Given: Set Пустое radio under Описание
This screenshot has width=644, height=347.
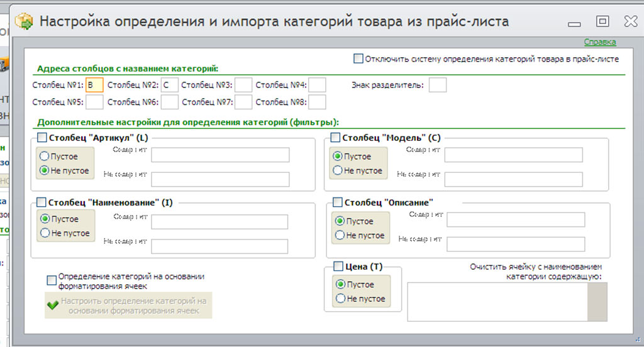Looking at the screenshot, I should click(340, 221).
